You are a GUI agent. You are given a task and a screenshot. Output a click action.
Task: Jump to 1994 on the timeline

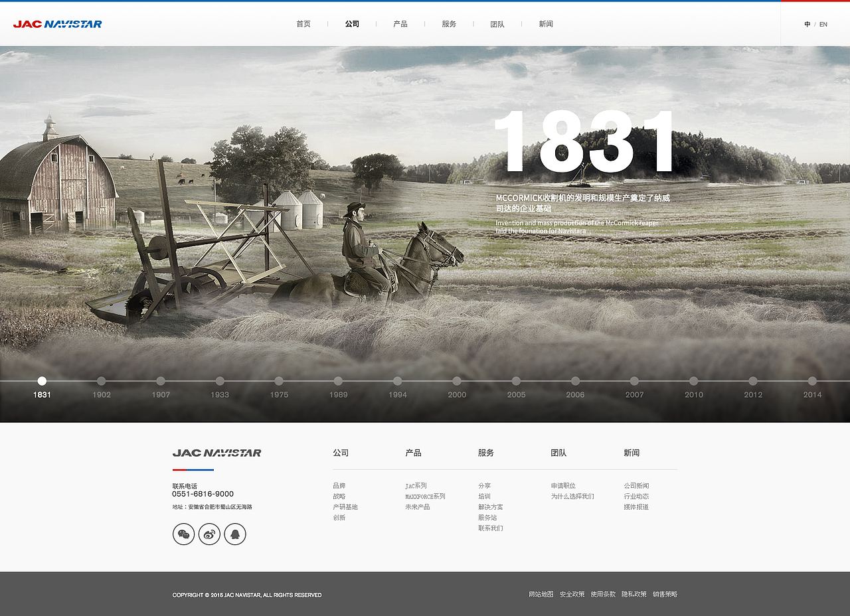point(398,381)
